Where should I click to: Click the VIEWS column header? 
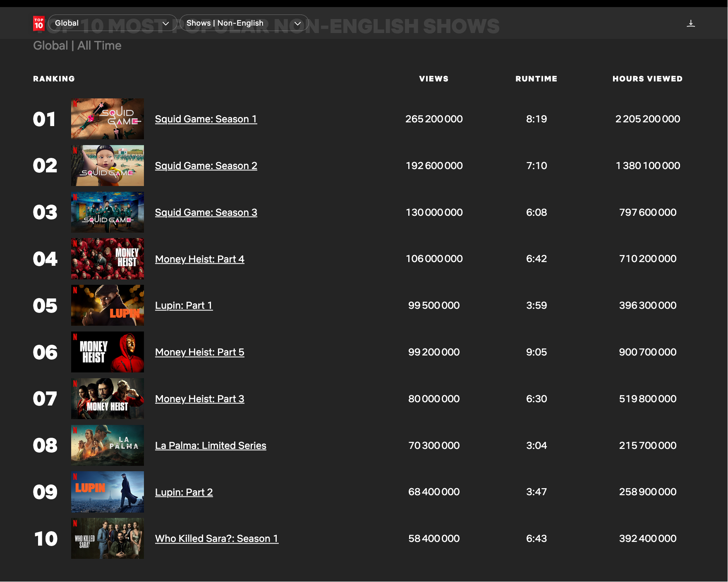(434, 79)
